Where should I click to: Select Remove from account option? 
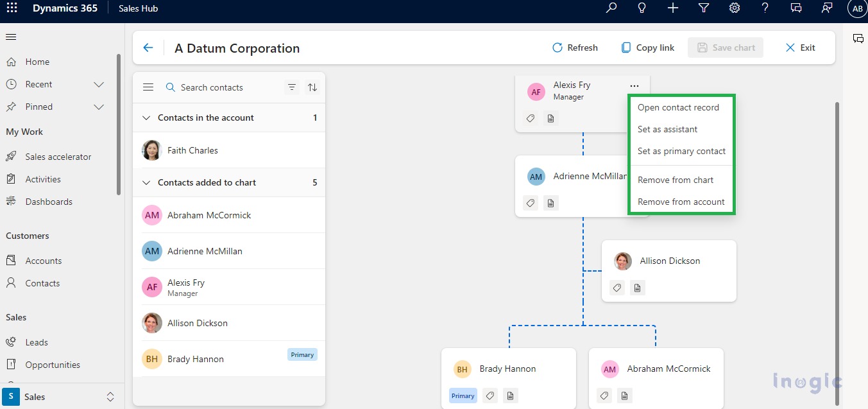click(681, 202)
